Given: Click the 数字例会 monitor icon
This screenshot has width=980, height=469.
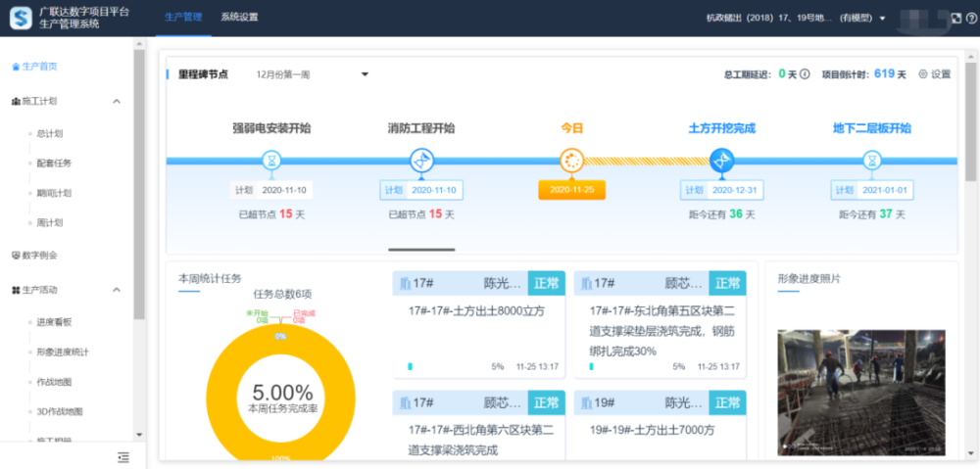Looking at the screenshot, I should (16, 256).
